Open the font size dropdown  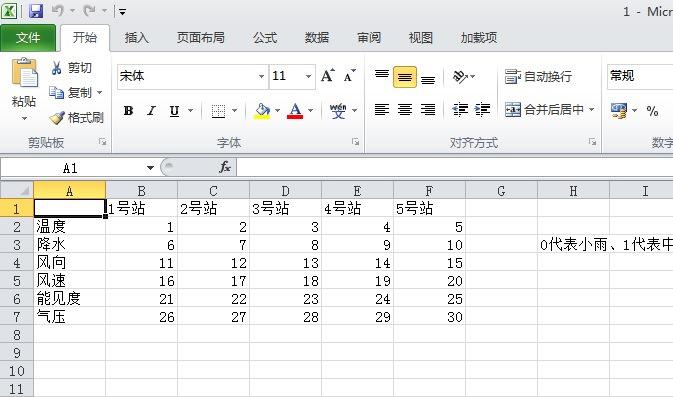pyautogui.click(x=308, y=76)
